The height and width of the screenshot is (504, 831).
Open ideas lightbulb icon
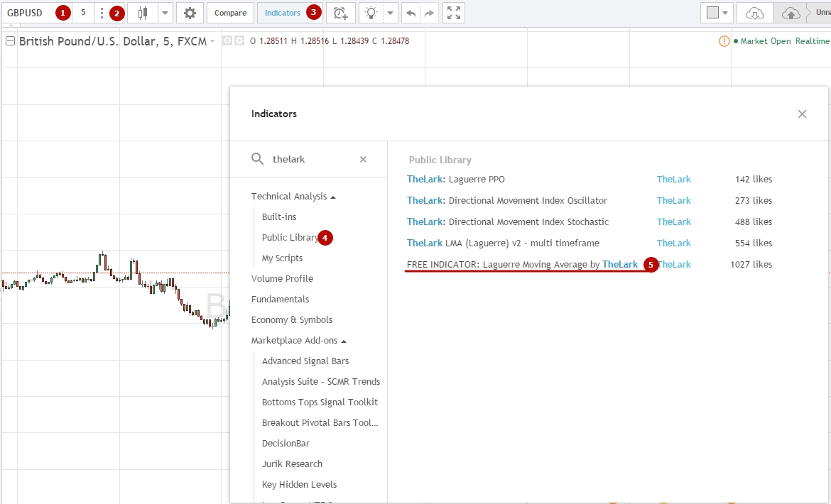(x=371, y=13)
